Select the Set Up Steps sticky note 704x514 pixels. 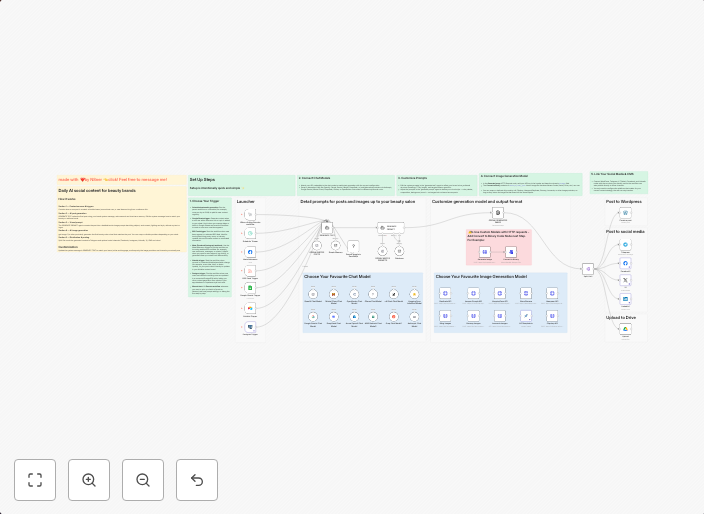[241, 185]
